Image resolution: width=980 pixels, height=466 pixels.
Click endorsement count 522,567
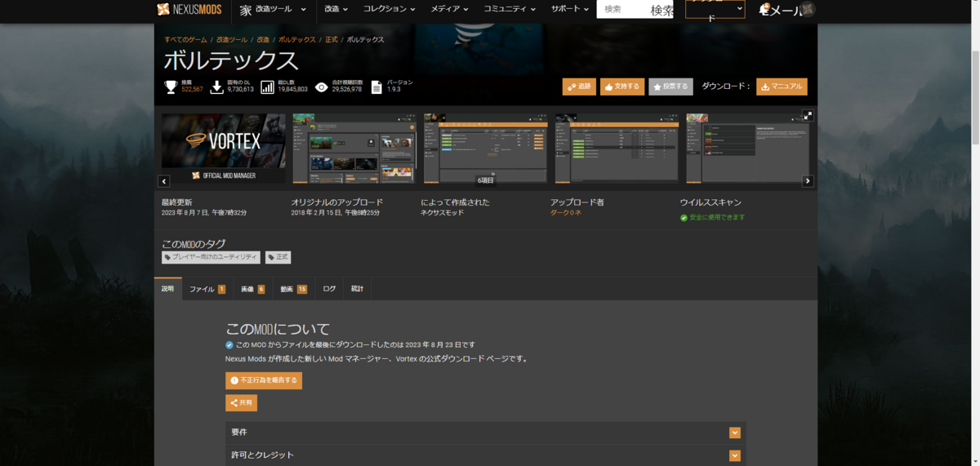pos(192,90)
